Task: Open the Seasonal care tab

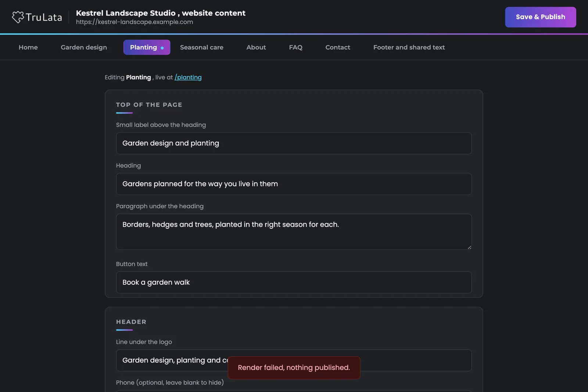Action: 202,47
